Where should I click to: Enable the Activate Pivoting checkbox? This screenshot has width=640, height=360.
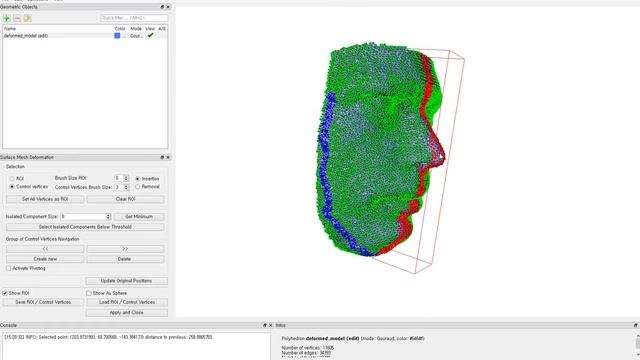[x=9, y=269]
